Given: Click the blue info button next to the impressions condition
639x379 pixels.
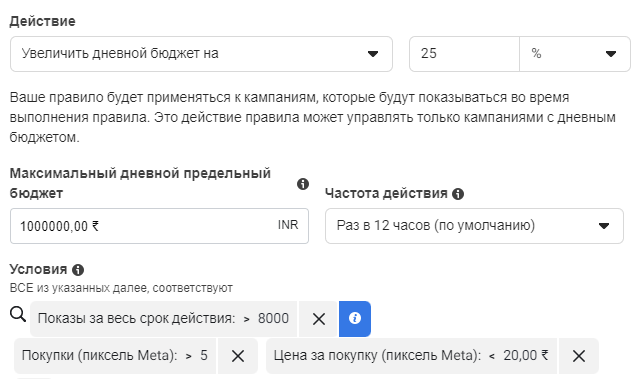Looking at the screenshot, I should click(355, 319).
